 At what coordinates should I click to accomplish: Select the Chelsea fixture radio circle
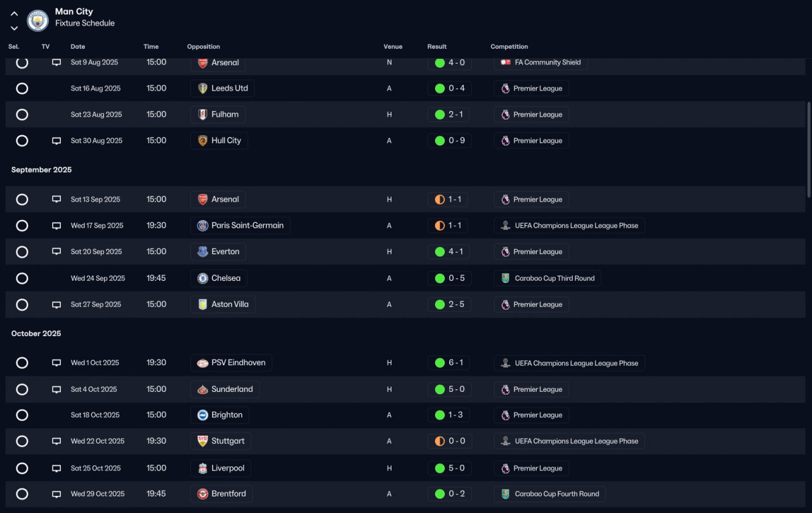(x=22, y=278)
